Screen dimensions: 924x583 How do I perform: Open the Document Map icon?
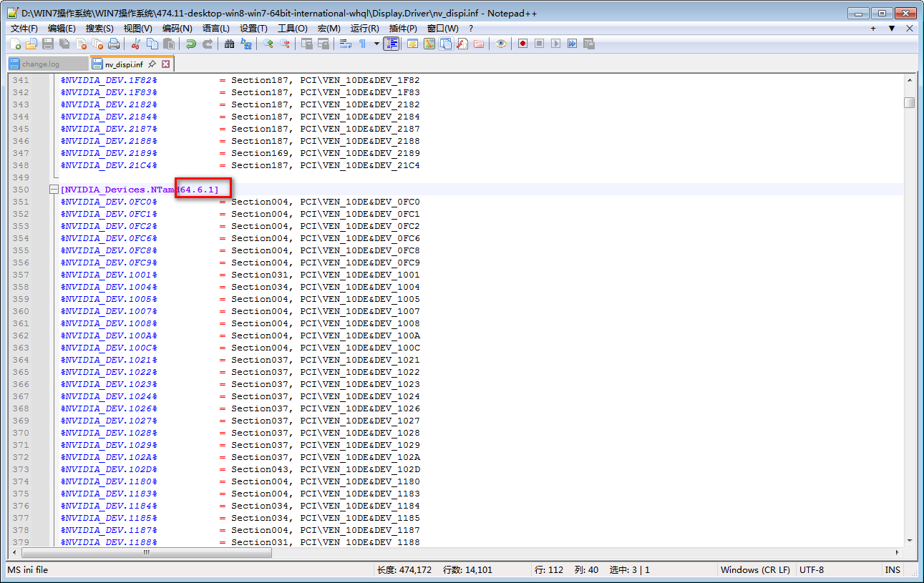(429, 44)
